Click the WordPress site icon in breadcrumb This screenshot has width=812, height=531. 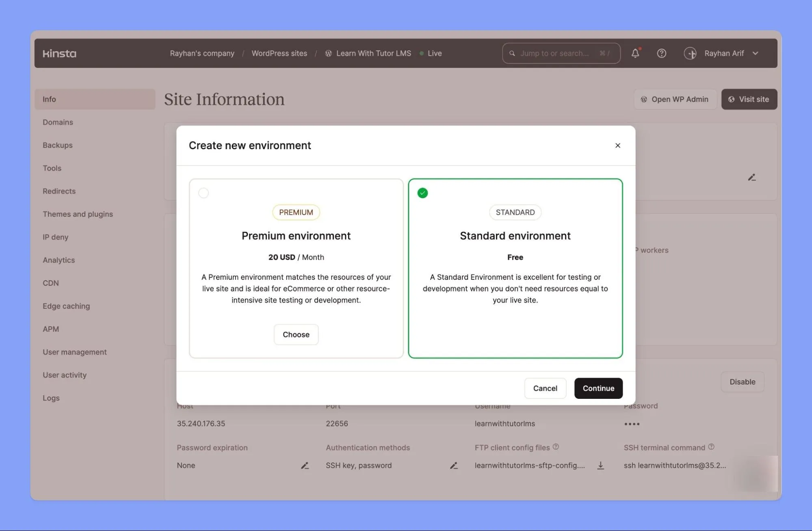pyautogui.click(x=327, y=53)
